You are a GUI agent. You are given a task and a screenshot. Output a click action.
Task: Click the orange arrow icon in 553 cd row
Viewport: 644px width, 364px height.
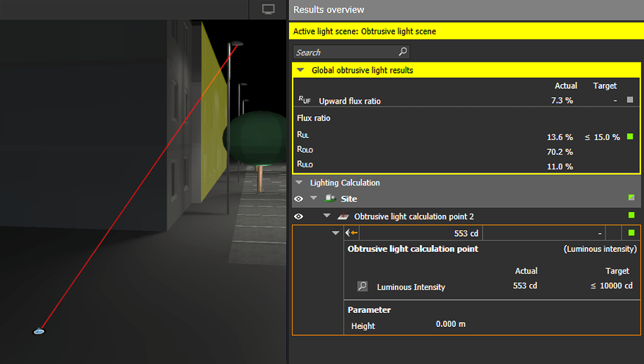pos(352,233)
